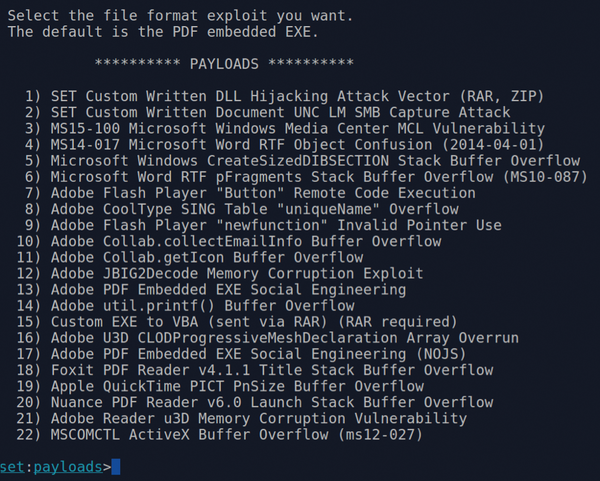Click the SET Custom Written DLL Hijacking entry

(x=284, y=96)
